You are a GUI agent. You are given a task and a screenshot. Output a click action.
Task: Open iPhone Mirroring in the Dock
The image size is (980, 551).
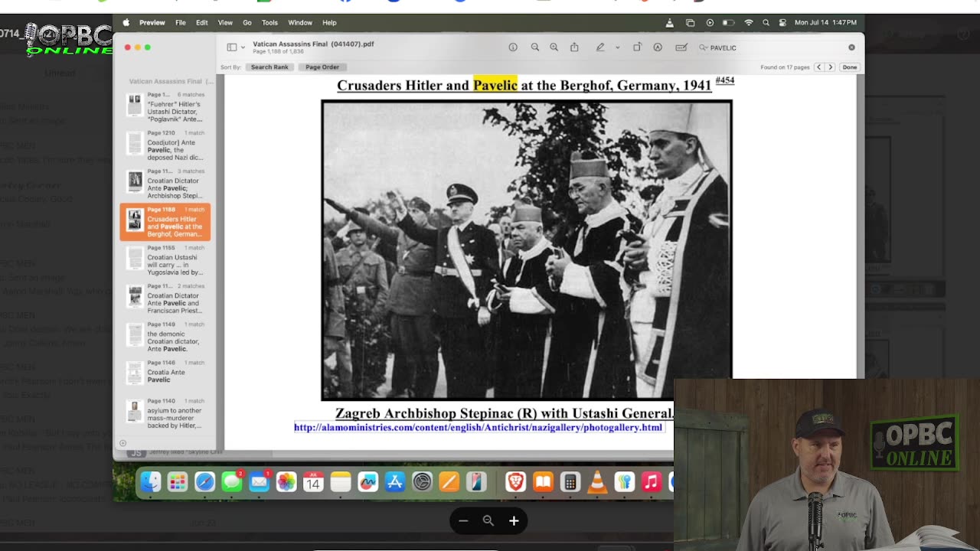tap(476, 481)
